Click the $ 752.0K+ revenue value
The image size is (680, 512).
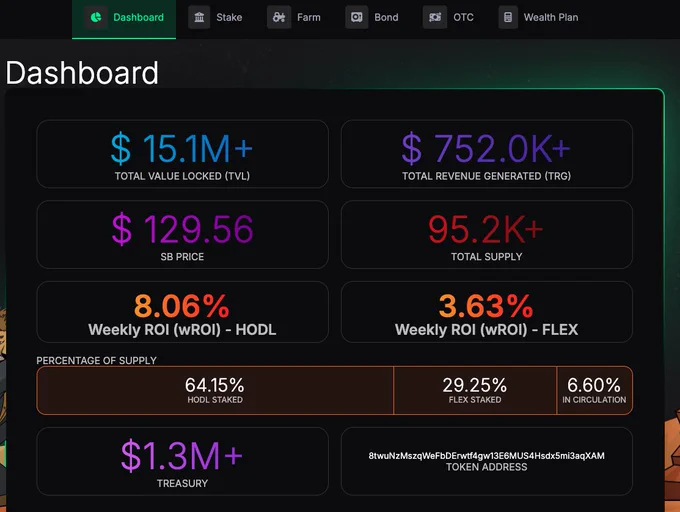486,149
